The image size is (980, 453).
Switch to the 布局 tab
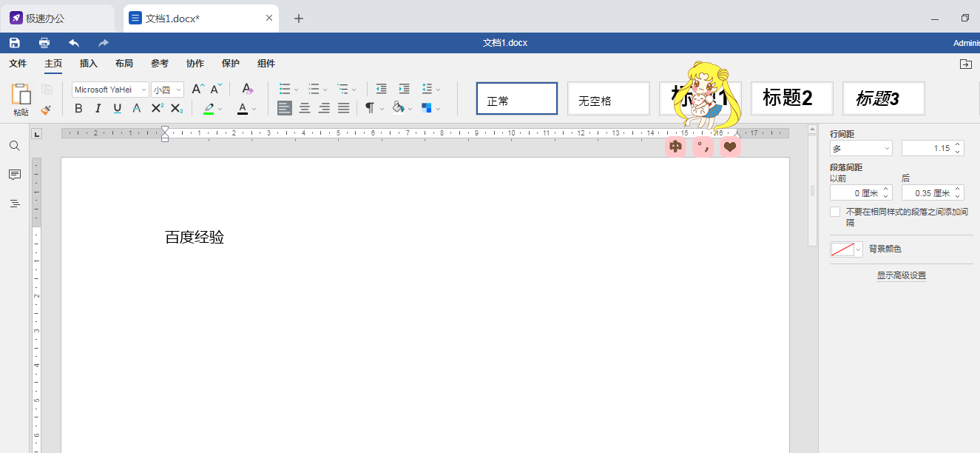pos(124,64)
